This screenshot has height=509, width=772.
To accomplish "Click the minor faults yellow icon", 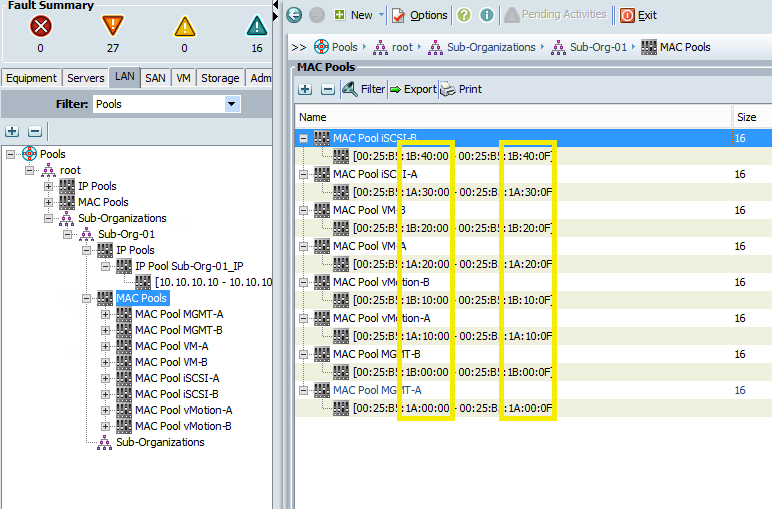I will (184, 27).
